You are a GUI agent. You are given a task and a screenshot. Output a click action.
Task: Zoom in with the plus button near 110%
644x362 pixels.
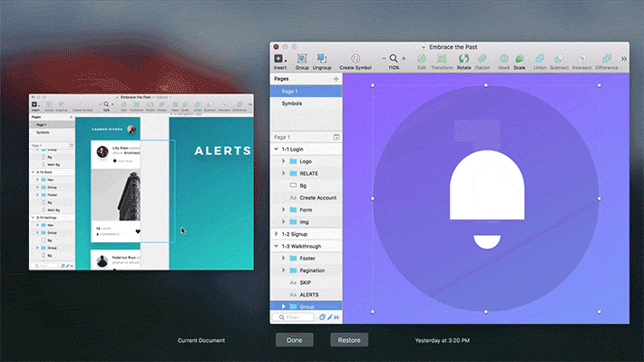tap(404, 59)
